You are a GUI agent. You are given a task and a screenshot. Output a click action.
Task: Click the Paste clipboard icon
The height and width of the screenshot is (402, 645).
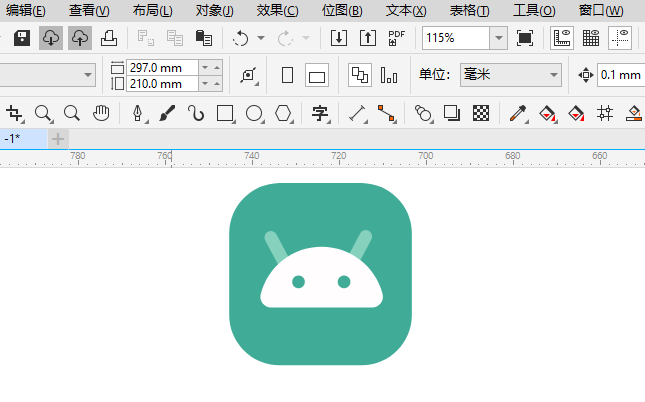pyautogui.click(x=204, y=38)
